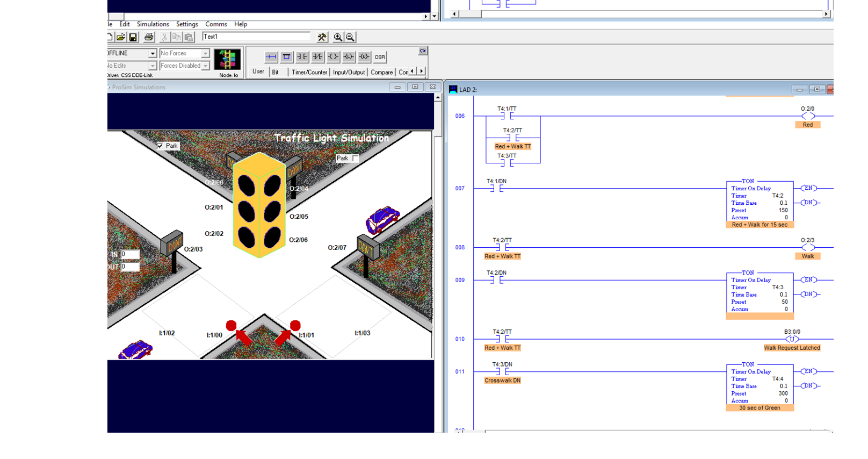This screenshot has width=868, height=459.
Task: Select rung number 009
Action: click(x=460, y=280)
